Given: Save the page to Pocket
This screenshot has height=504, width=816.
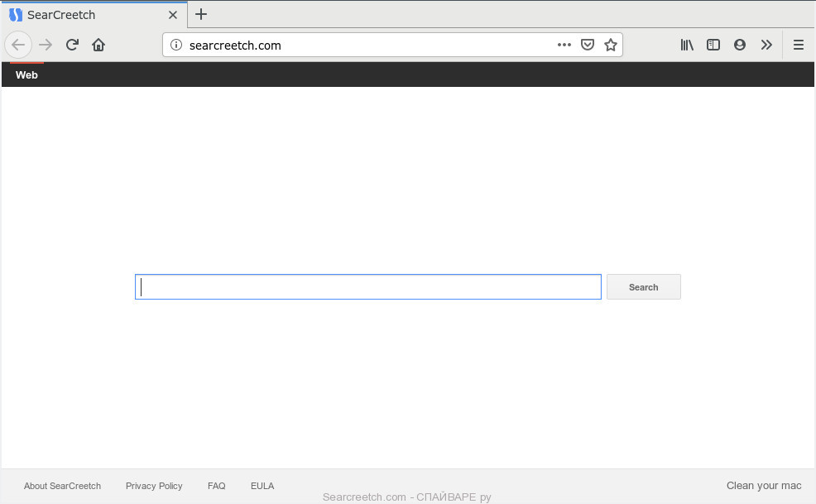Looking at the screenshot, I should point(588,45).
